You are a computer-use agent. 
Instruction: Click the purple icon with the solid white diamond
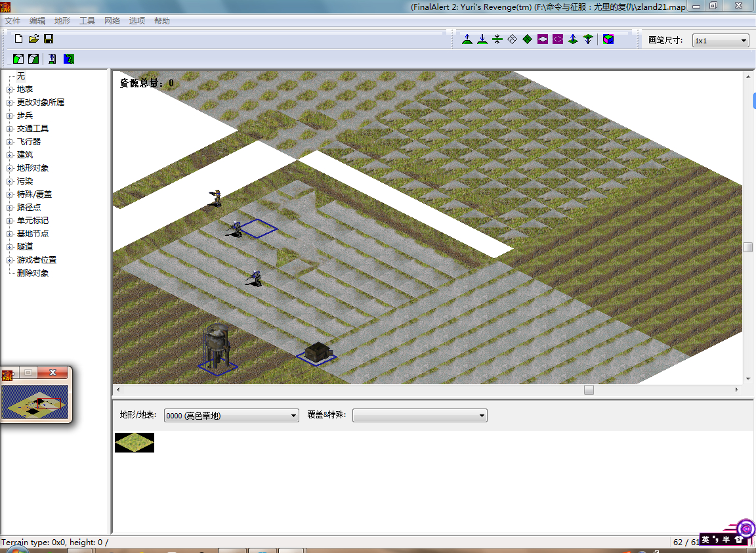pyautogui.click(x=543, y=39)
